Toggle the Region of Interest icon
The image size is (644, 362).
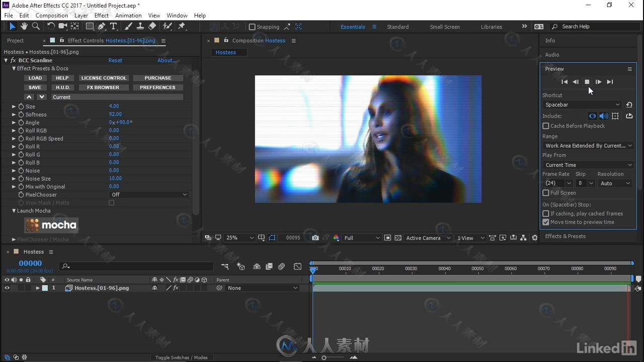387,238
